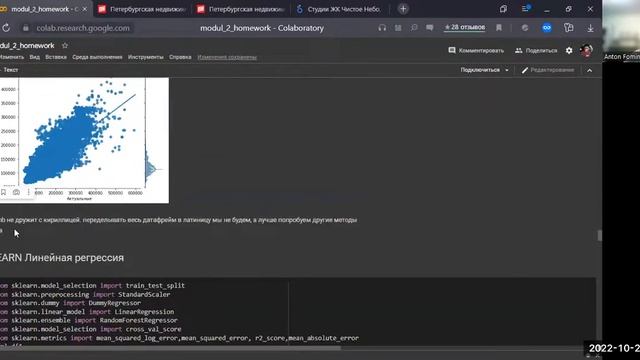Open the Вид menu

(35, 57)
